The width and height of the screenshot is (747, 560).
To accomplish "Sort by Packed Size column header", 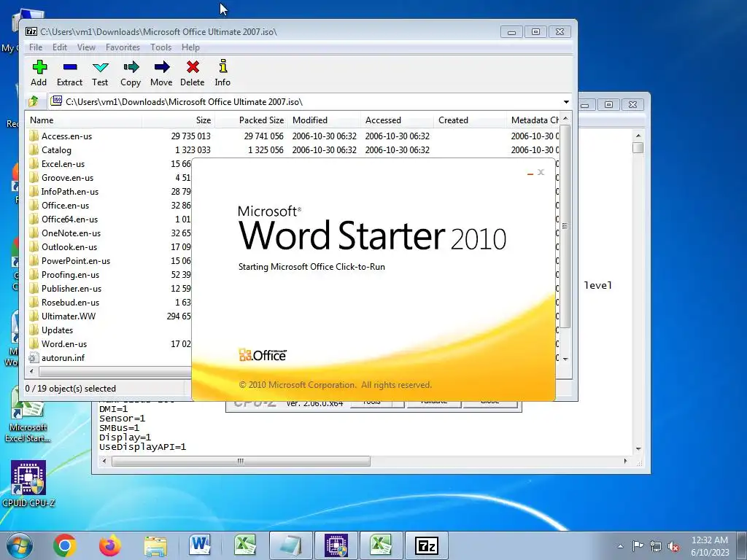I will pos(252,120).
